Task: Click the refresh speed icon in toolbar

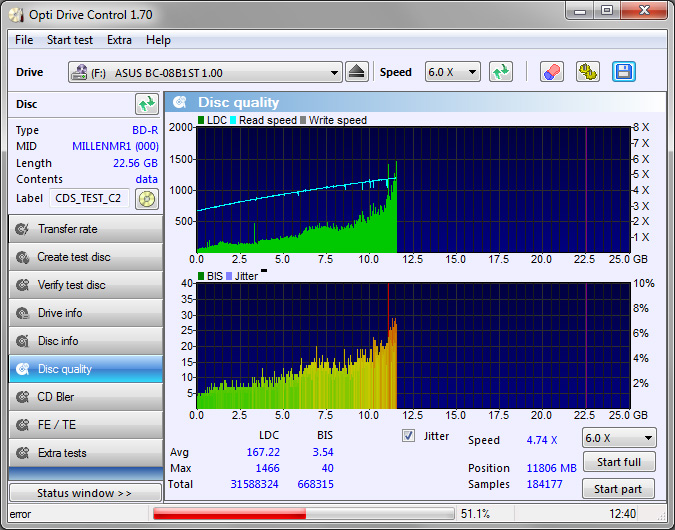Action: [501, 72]
